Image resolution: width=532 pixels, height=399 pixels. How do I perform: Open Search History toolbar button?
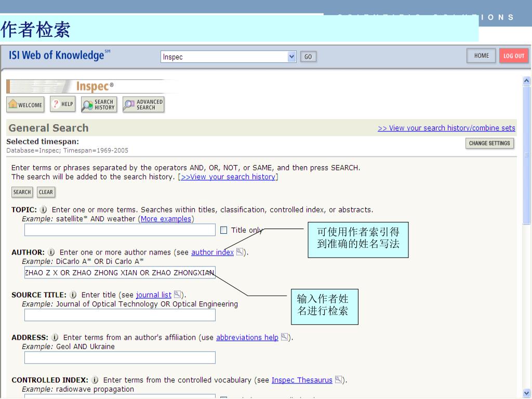(x=99, y=104)
